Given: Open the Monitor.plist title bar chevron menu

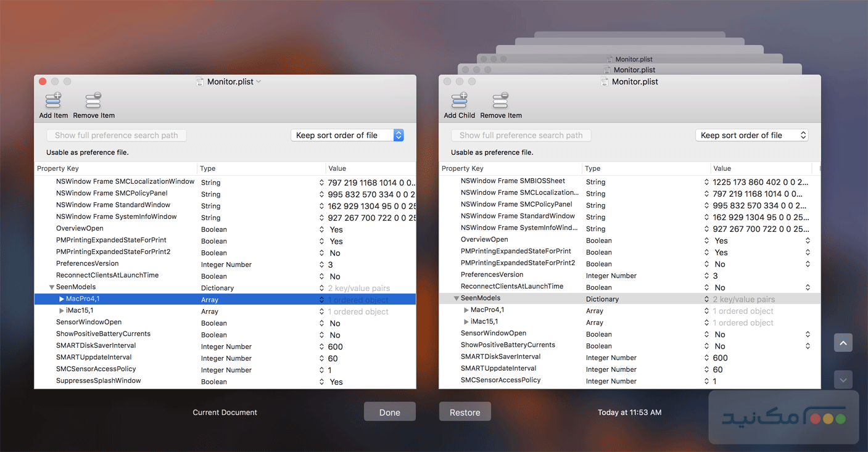Looking at the screenshot, I should [x=258, y=81].
